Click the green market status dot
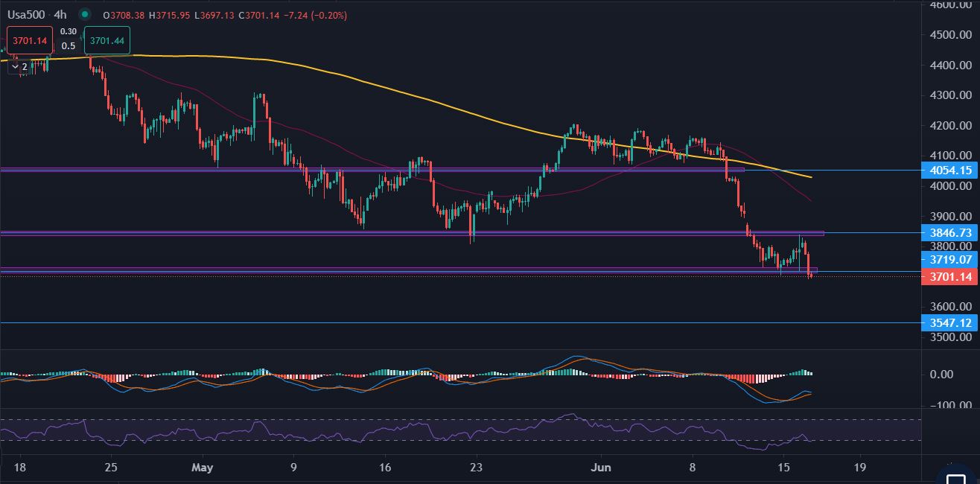 (x=85, y=15)
